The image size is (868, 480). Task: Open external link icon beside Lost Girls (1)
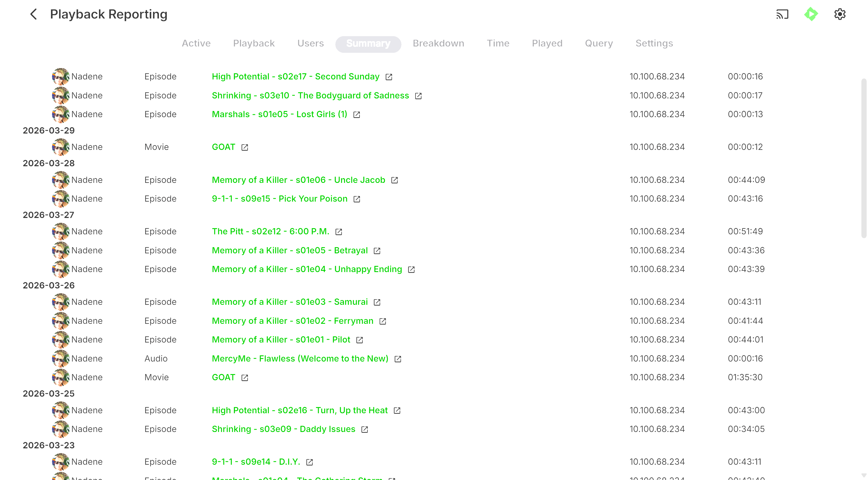(x=356, y=115)
